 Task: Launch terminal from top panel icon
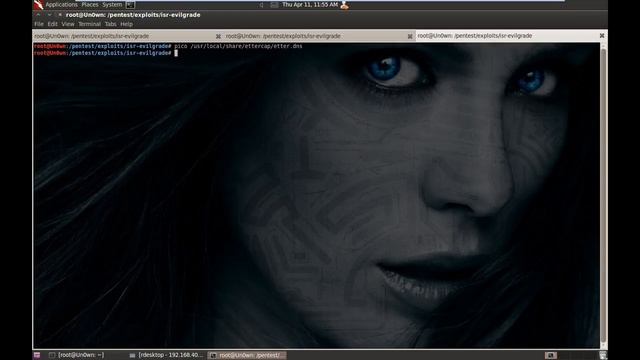click(130, 4)
